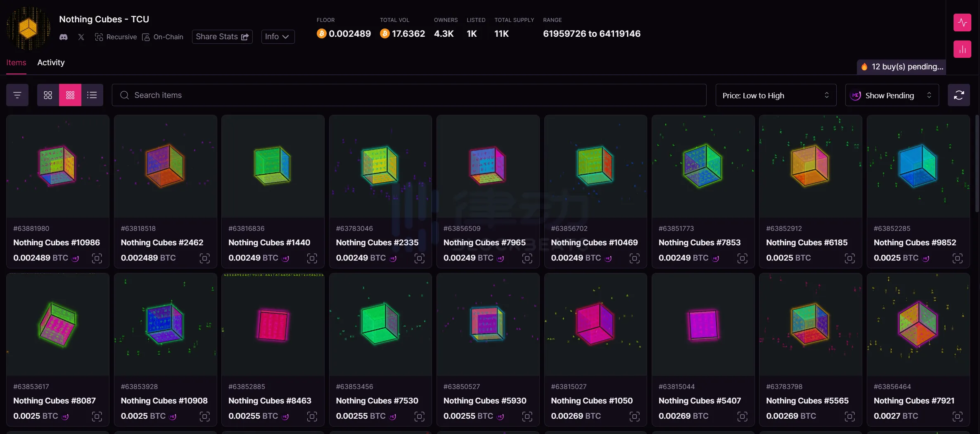The height and width of the screenshot is (434, 980).
Task: Click the 12 buy(s) pending notice
Action: point(902,67)
